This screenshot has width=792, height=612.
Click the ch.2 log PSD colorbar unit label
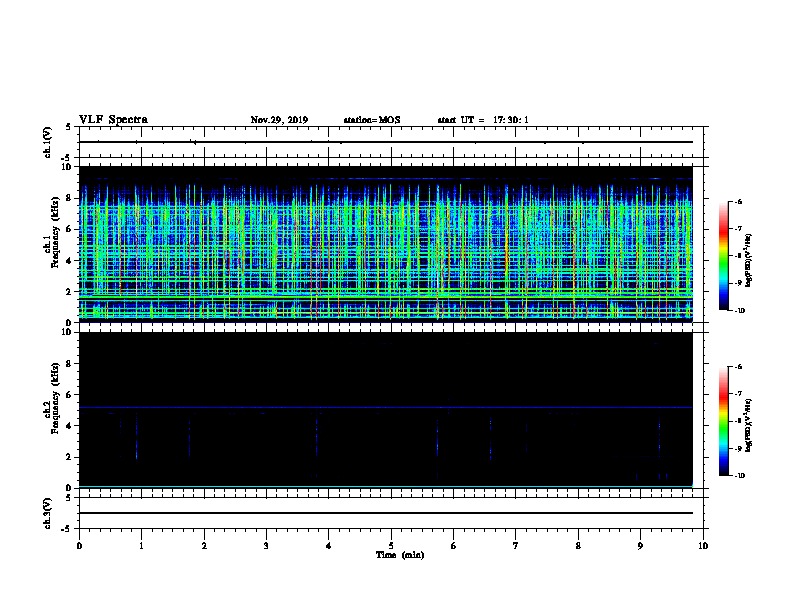tap(749, 425)
